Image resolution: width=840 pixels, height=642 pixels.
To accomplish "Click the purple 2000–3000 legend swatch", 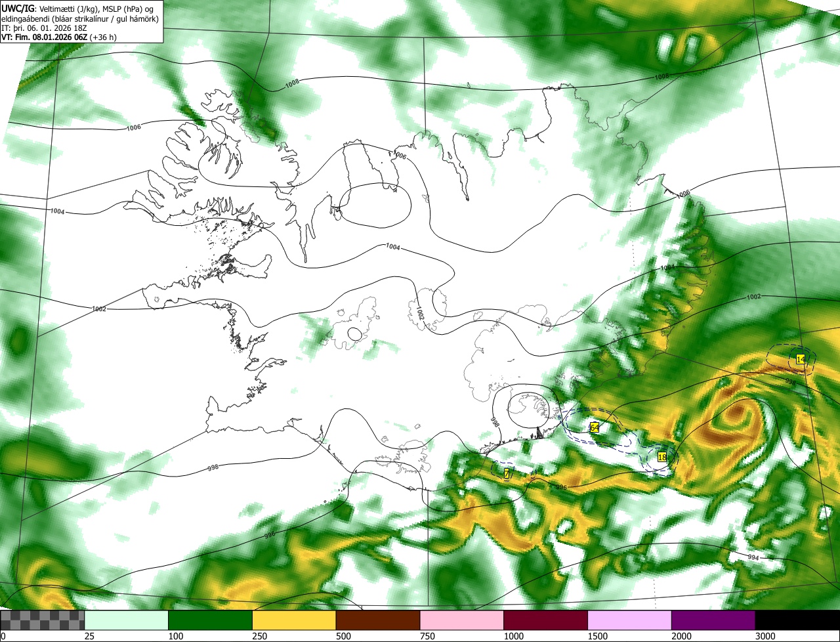I will [713, 620].
